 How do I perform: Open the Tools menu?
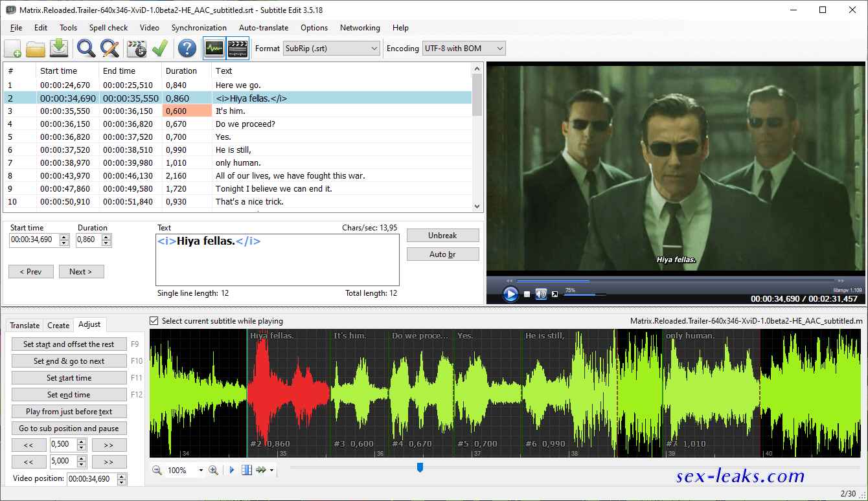point(68,28)
